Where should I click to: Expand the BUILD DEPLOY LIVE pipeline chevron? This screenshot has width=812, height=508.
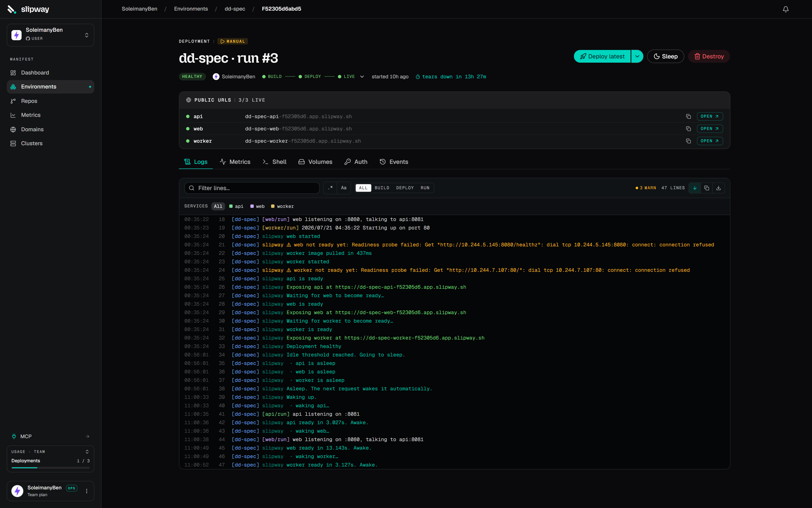362,77
